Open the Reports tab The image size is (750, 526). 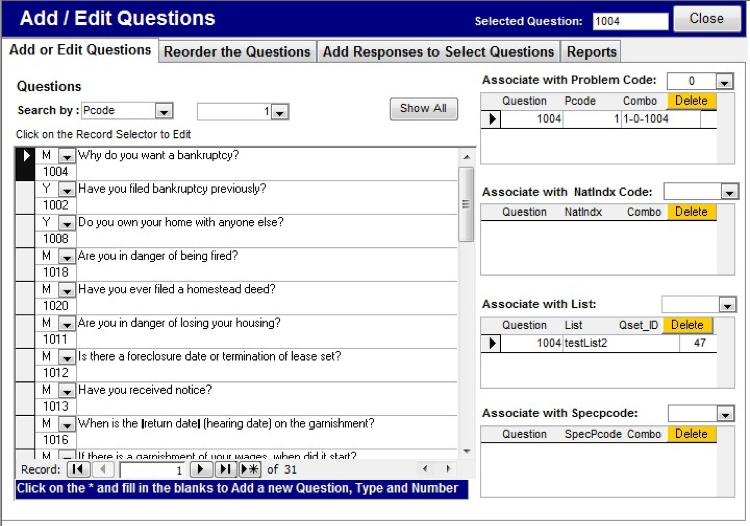click(591, 52)
